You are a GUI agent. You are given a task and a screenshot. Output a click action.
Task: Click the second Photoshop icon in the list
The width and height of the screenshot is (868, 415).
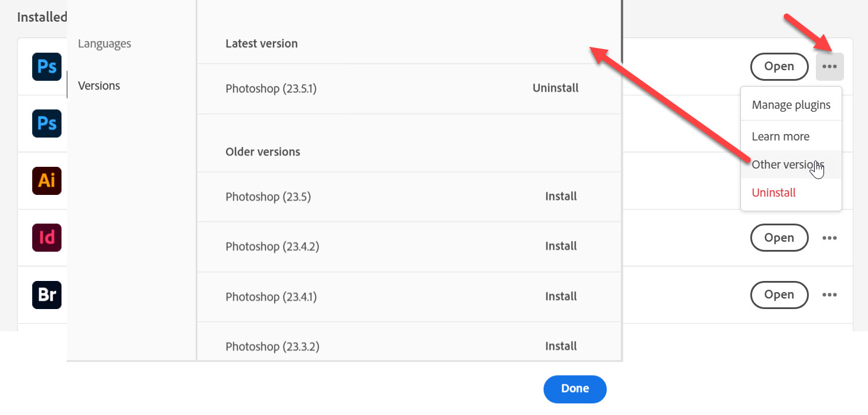[x=47, y=123]
